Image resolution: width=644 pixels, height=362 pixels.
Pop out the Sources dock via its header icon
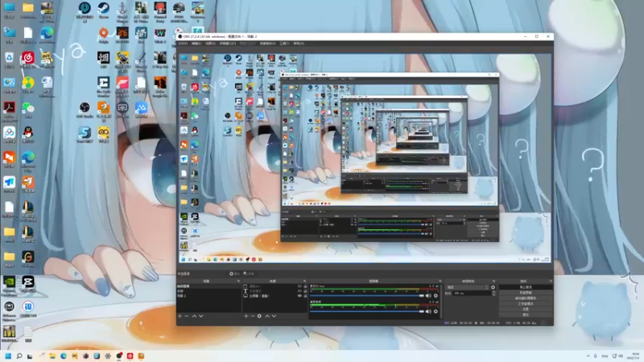[x=304, y=281]
